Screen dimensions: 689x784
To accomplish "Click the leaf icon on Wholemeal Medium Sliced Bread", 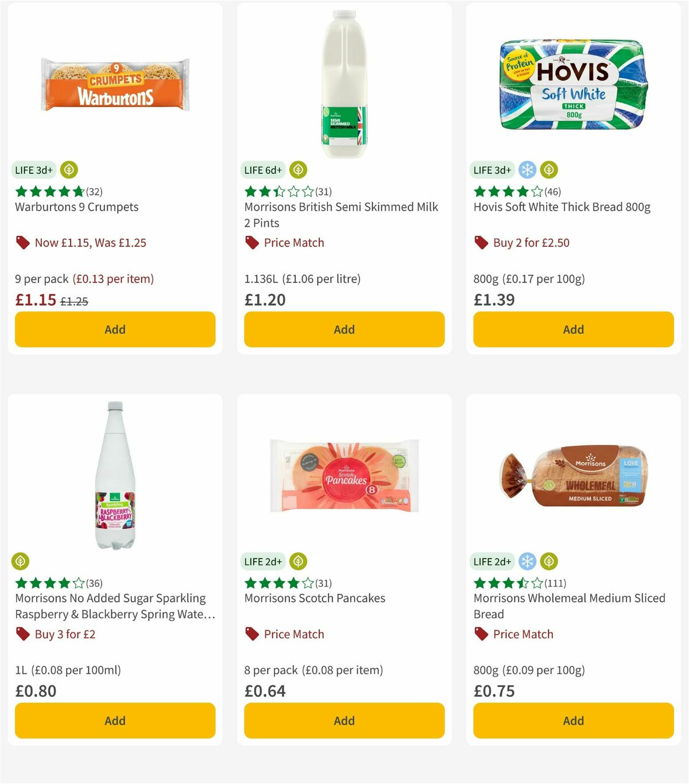I will tap(550, 561).
